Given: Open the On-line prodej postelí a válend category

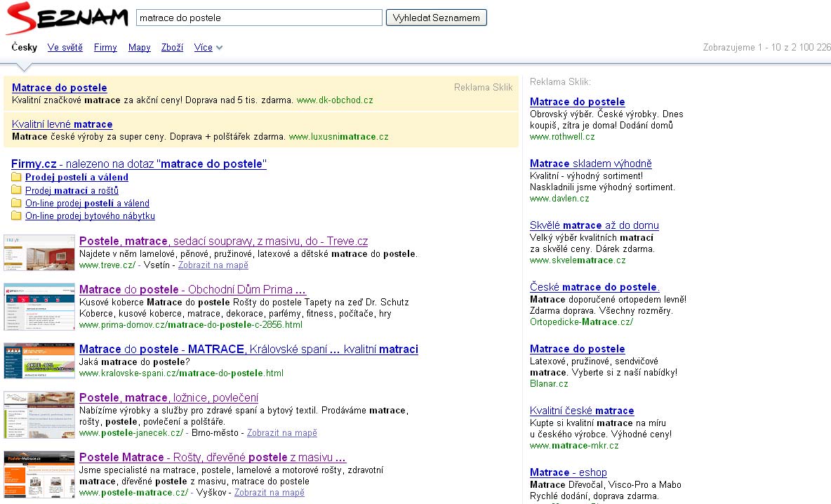Looking at the screenshot, I should [x=88, y=203].
